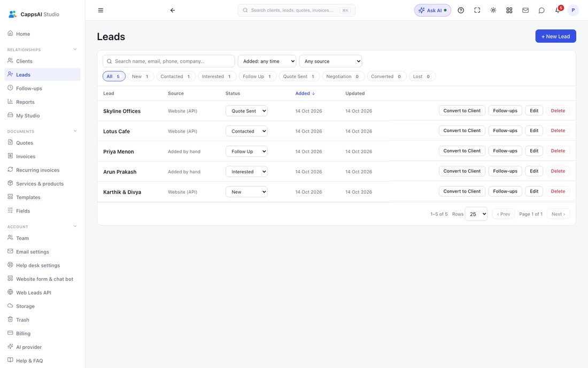
Task: Collapse the Account section chevron
Action: tap(75, 226)
